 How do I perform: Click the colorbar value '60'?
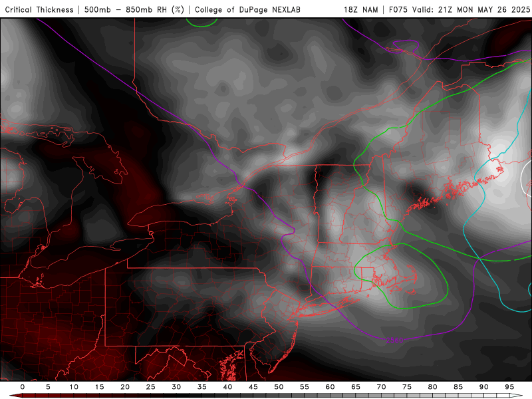330,387
